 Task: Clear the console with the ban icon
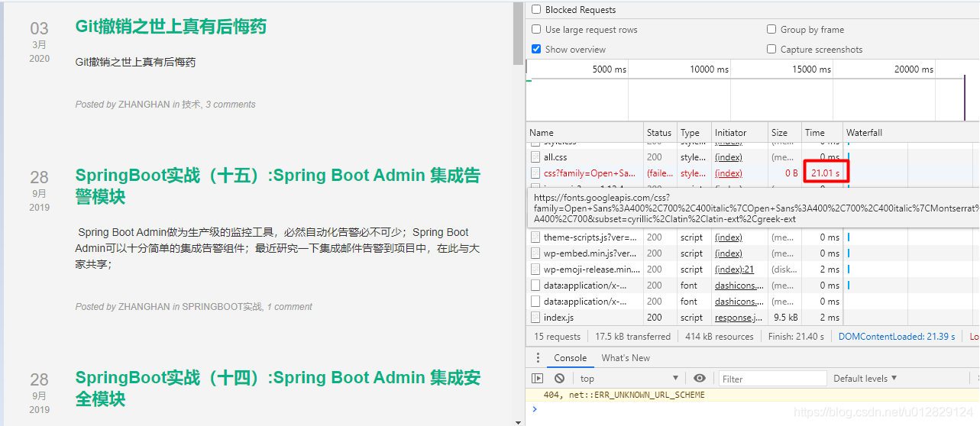[x=559, y=379]
